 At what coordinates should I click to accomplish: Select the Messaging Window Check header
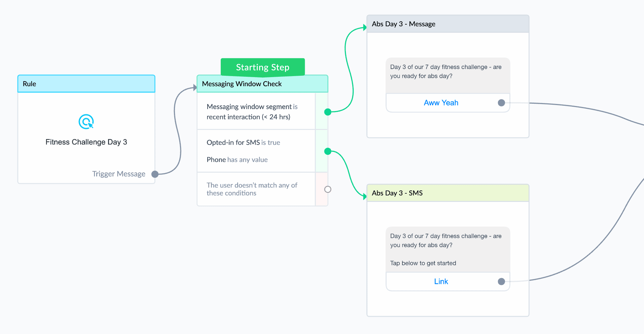coord(262,84)
